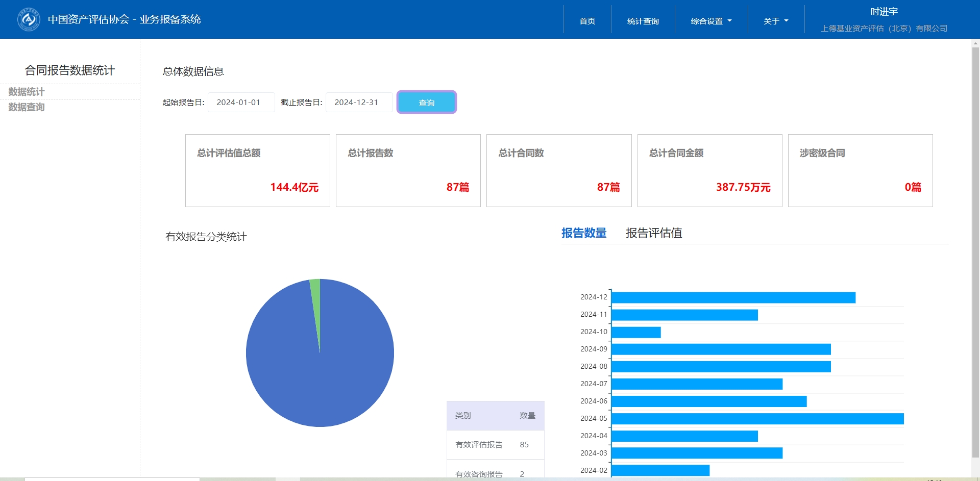Click the 截止报告日 date field
The image size is (980, 481).
coord(359,103)
